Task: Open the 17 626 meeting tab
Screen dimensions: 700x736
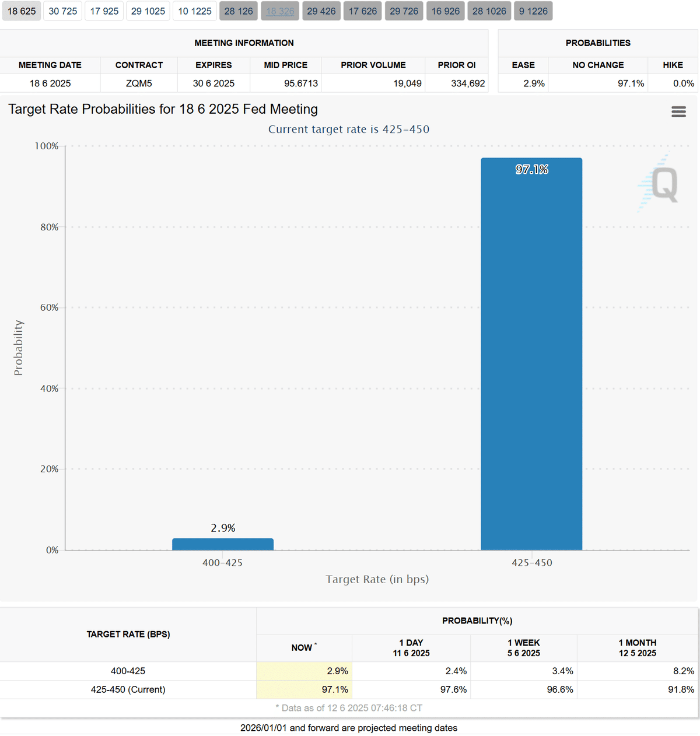Action: click(363, 11)
